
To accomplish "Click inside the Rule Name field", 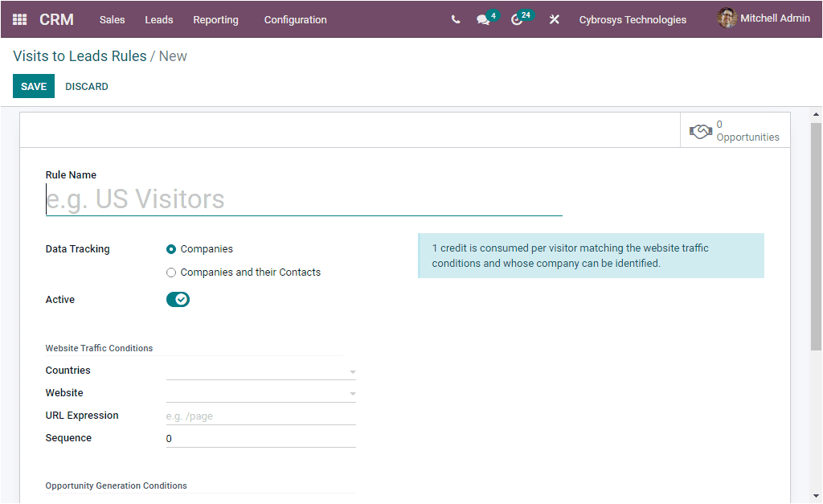I will coord(303,198).
